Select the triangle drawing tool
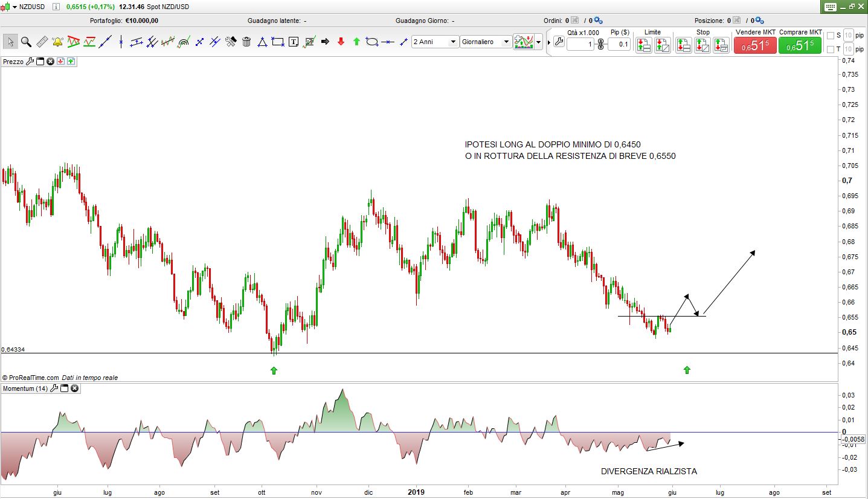The height and width of the screenshot is (499, 868). [262, 42]
